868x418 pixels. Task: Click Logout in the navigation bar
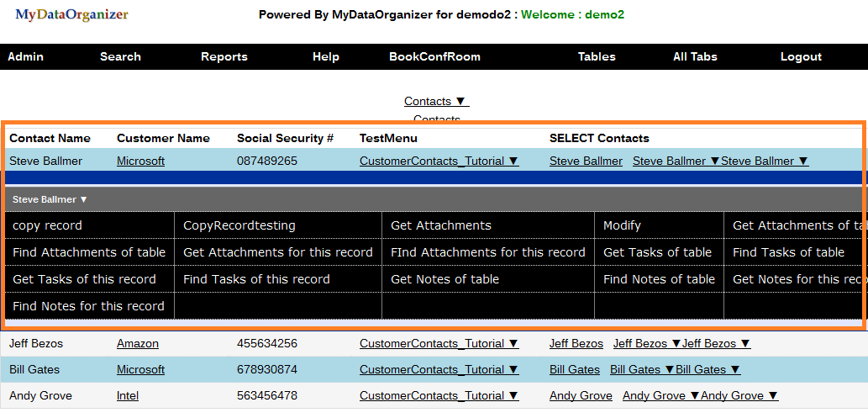pos(800,56)
